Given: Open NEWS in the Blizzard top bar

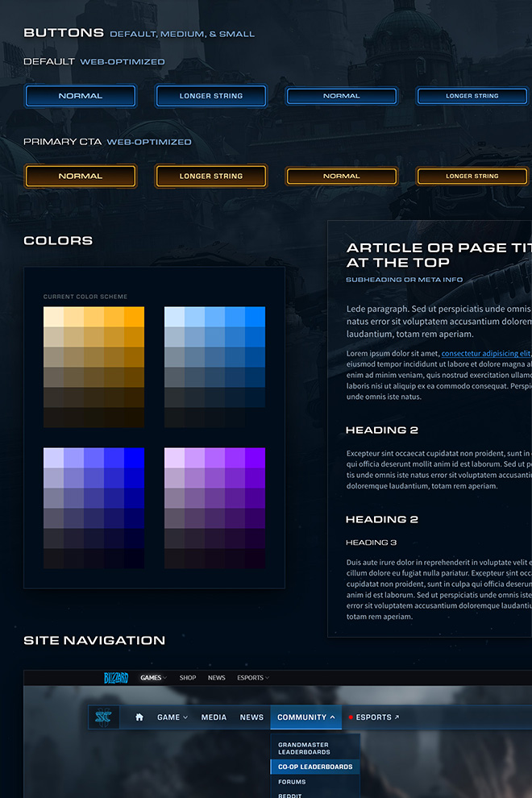Looking at the screenshot, I should click(x=216, y=677).
